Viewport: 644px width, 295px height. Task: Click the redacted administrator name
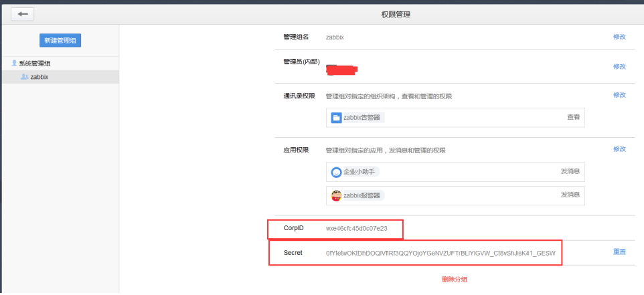click(x=341, y=68)
